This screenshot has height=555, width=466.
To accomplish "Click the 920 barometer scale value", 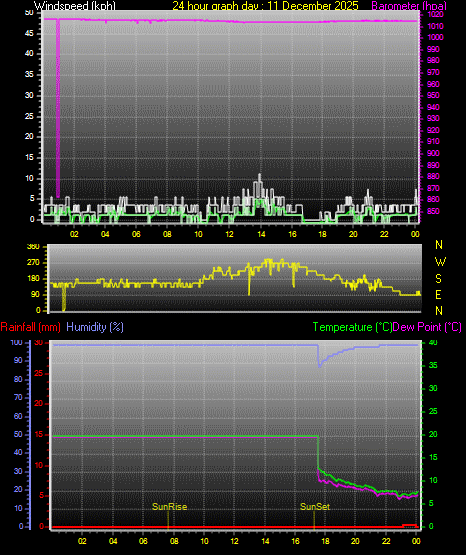I will [433, 130].
